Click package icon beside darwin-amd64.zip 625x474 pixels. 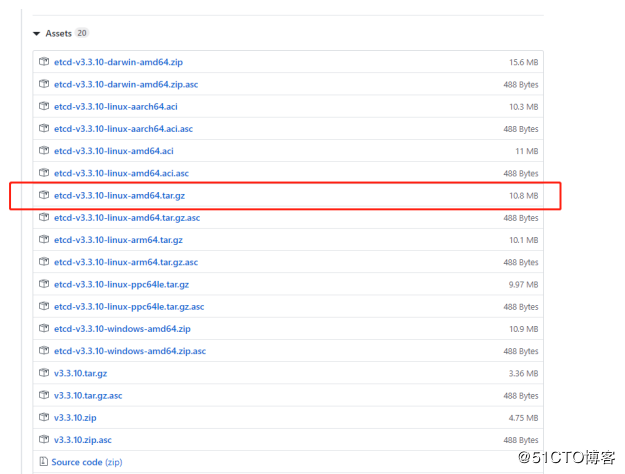click(44, 61)
